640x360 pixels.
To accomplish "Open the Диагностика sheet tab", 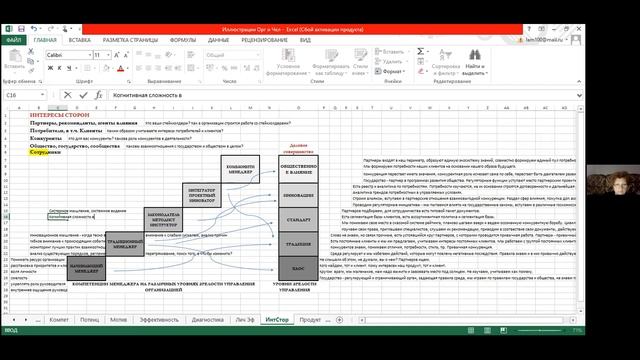I will coord(208,320).
